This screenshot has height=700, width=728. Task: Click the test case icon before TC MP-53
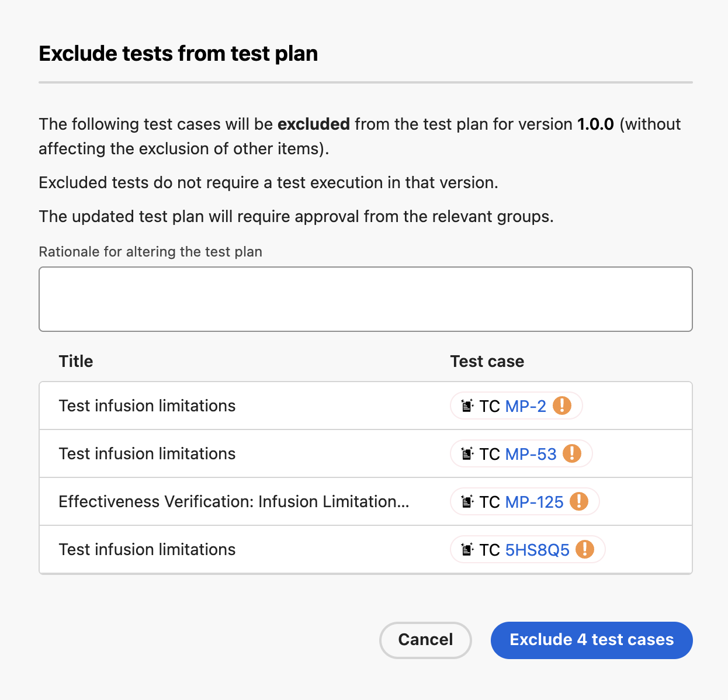[467, 453]
